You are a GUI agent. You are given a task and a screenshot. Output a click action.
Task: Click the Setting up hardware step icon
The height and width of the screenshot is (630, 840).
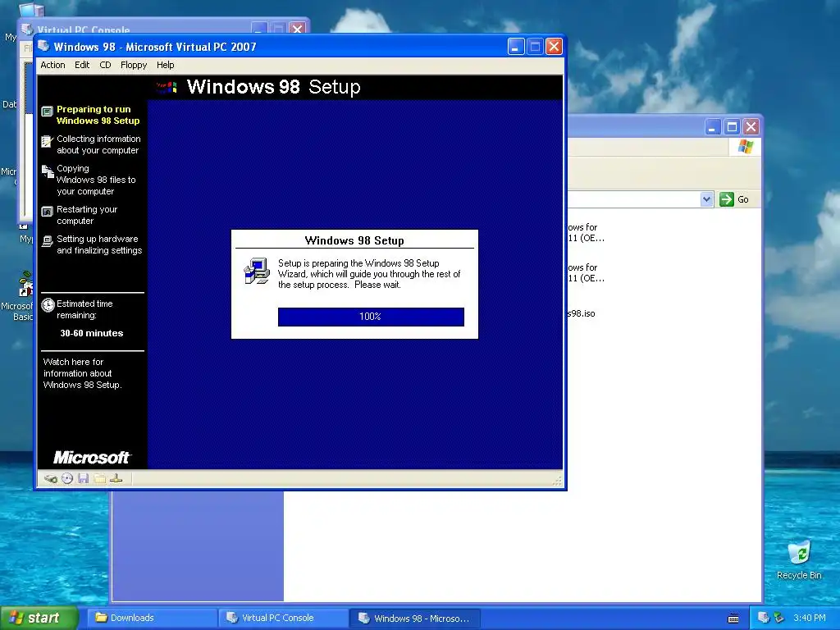pos(47,241)
